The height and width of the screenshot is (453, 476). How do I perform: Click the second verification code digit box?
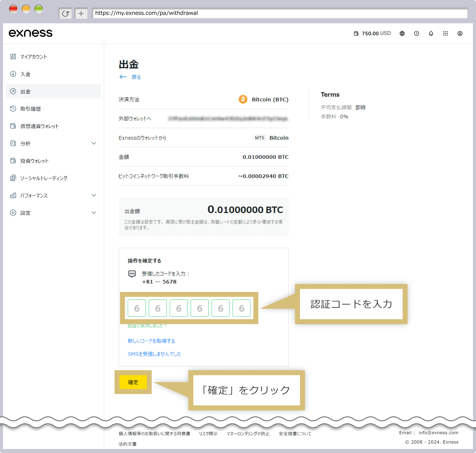158,308
